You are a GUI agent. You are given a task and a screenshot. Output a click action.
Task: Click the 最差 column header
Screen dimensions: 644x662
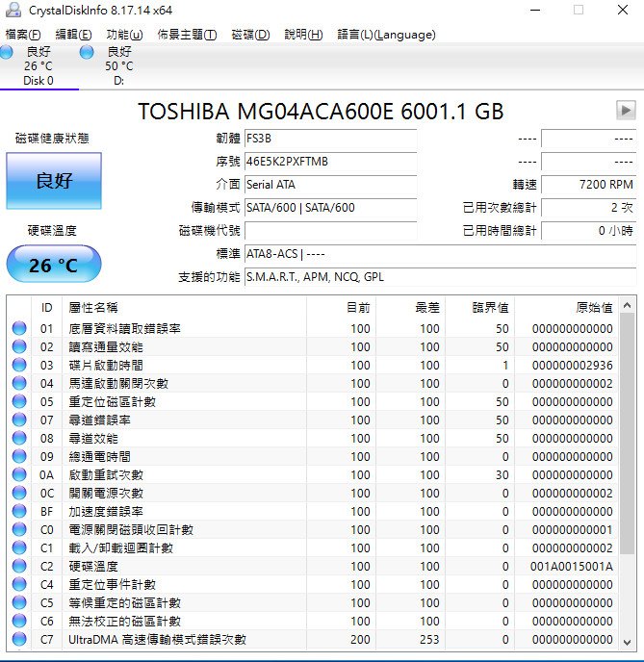410,307
